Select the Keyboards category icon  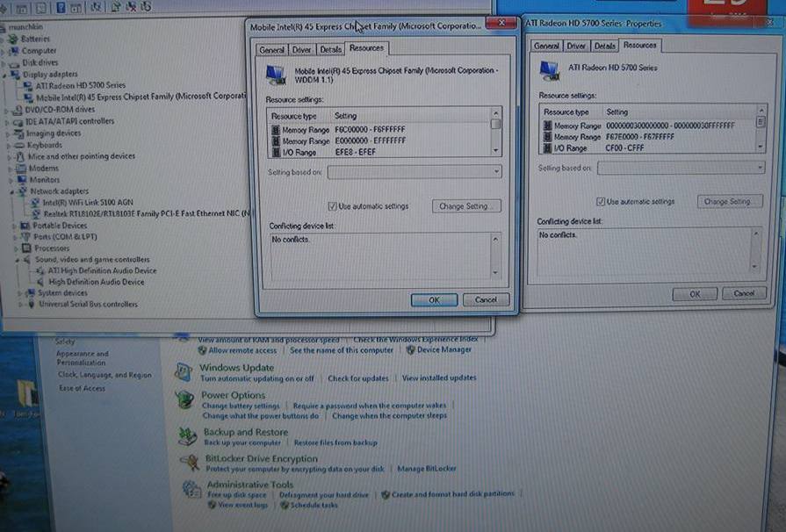tap(19, 145)
